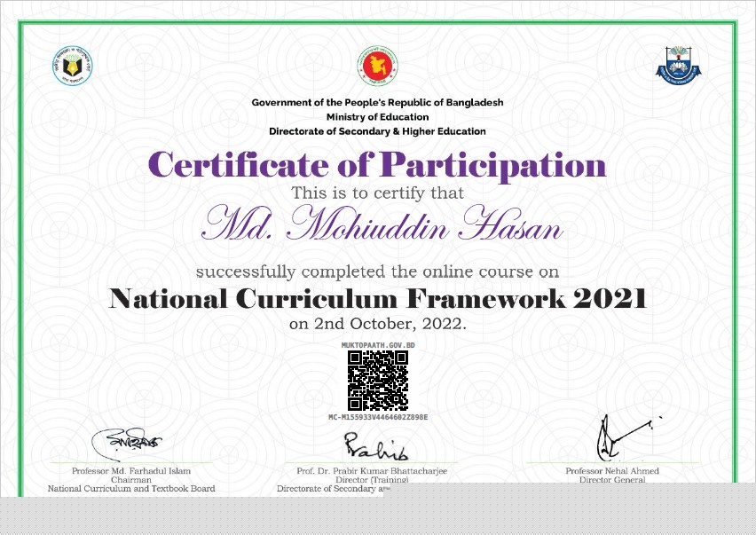Click the QR code on the certificate

378,381
